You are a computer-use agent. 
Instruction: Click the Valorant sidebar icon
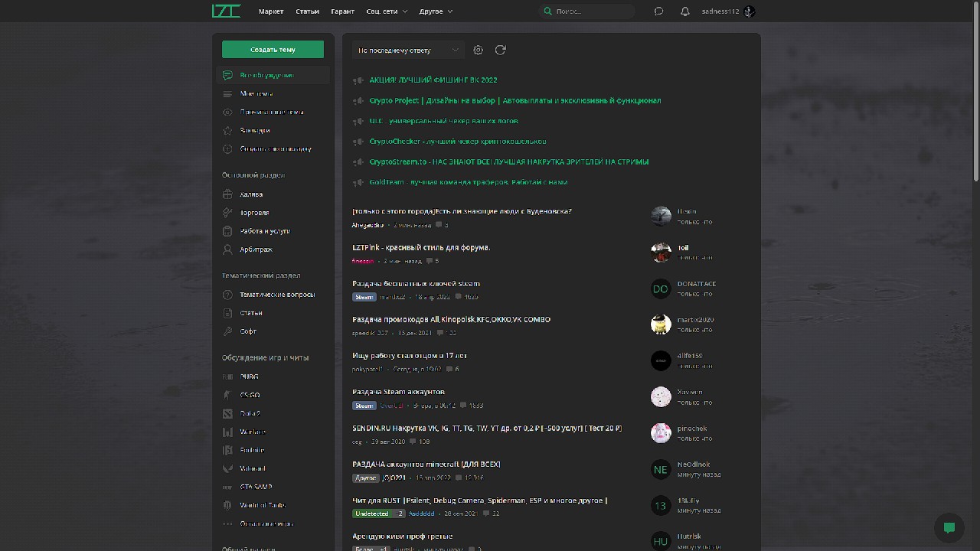(x=227, y=468)
